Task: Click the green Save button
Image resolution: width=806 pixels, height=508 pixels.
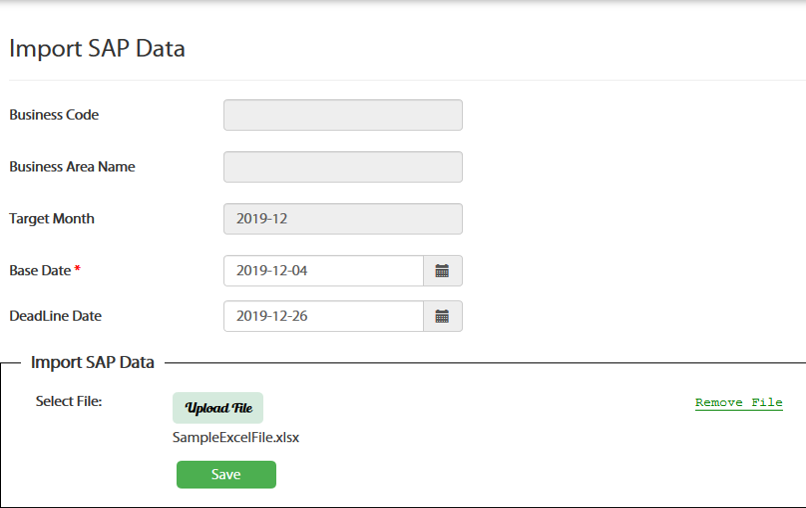Action: [x=226, y=475]
